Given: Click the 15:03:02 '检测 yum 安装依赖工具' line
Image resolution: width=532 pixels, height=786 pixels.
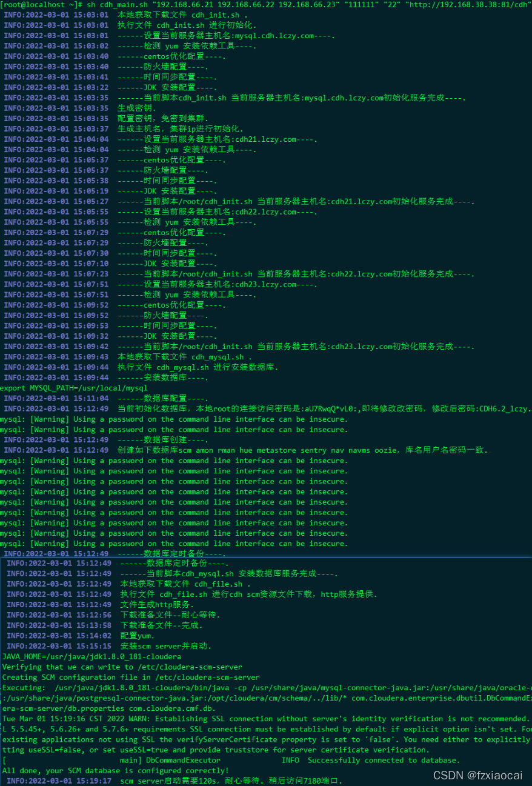Looking at the screenshot, I should (x=130, y=46).
